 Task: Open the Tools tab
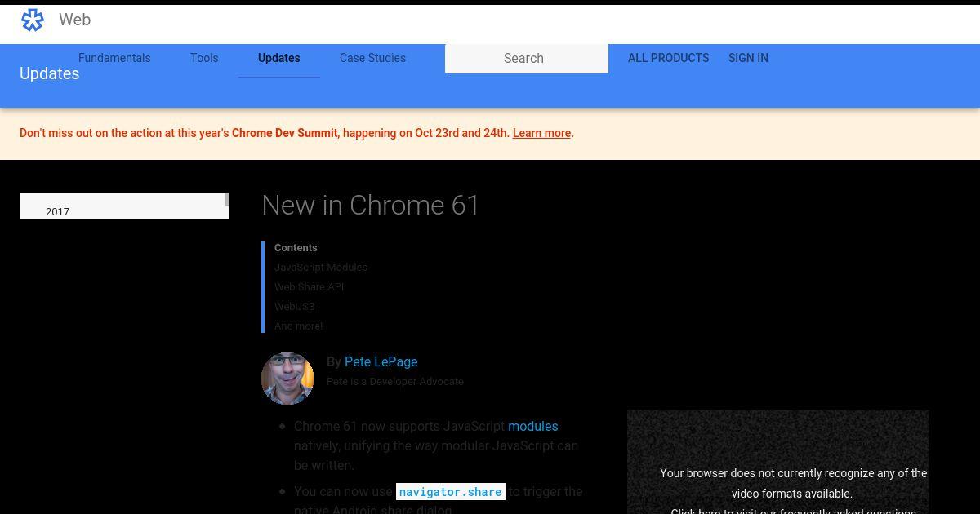pyautogui.click(x=204, y=58)
